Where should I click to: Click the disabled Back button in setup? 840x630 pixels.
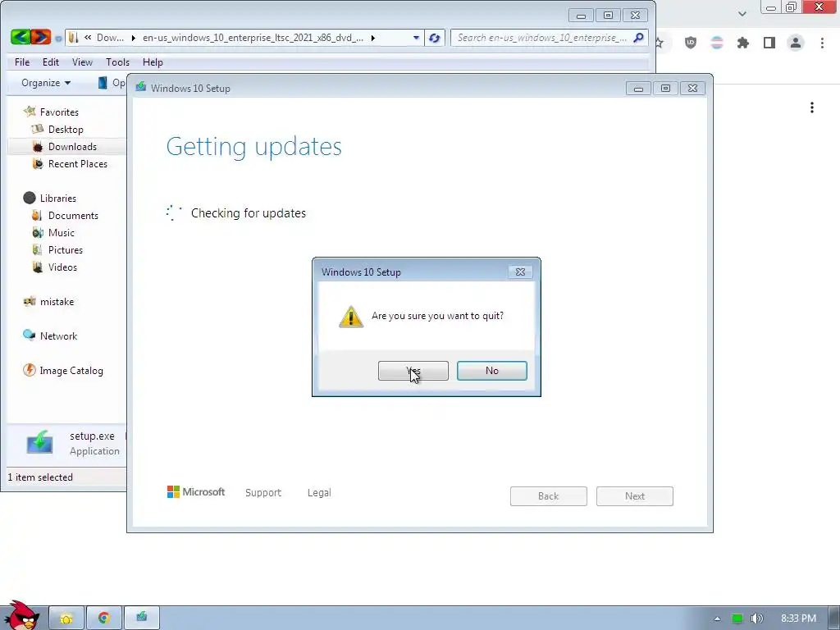pos(549,496)
